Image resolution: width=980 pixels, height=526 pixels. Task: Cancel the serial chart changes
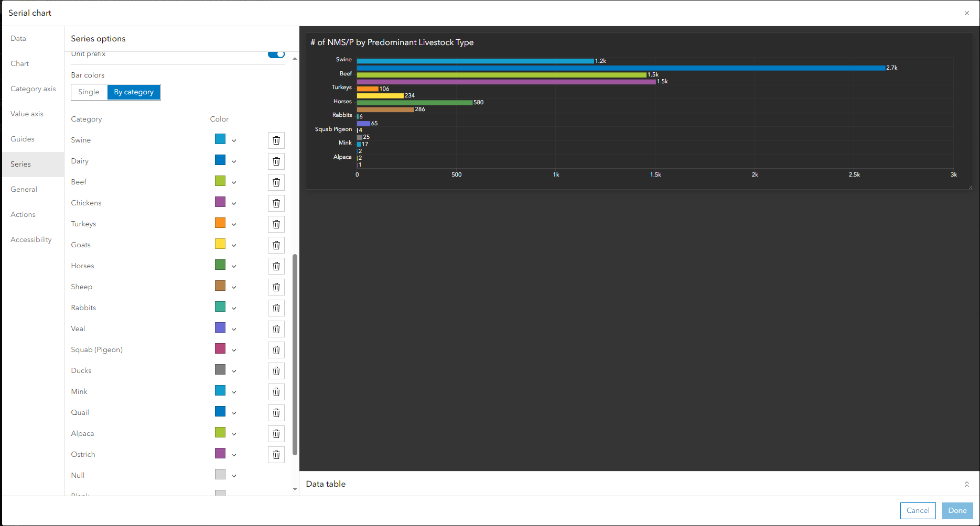coord(918,510)
